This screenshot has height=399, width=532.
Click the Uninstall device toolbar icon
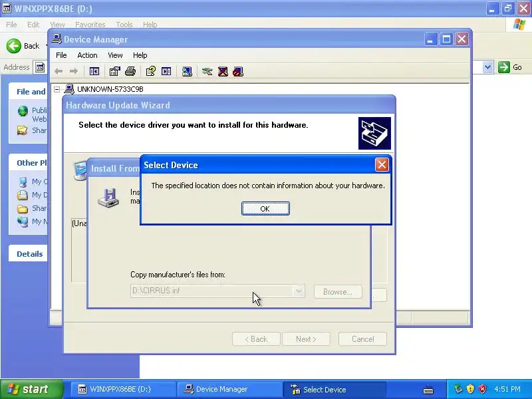tap(223, 71)
